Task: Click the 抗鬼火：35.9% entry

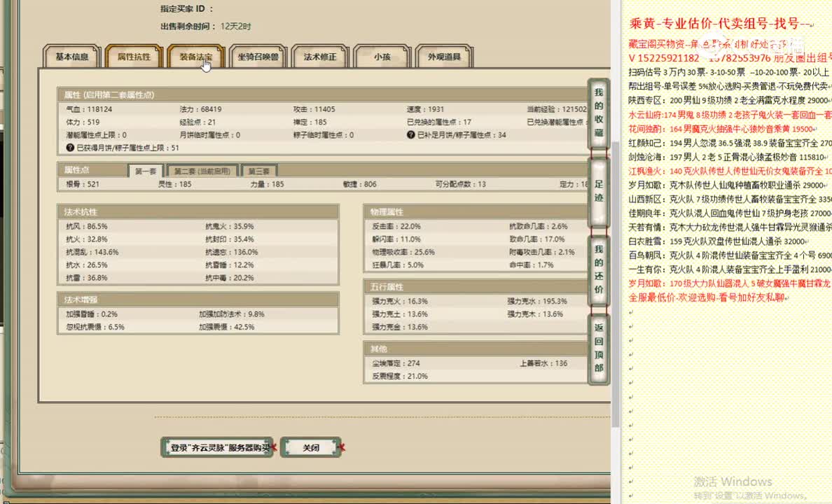Action: (229, 226)
